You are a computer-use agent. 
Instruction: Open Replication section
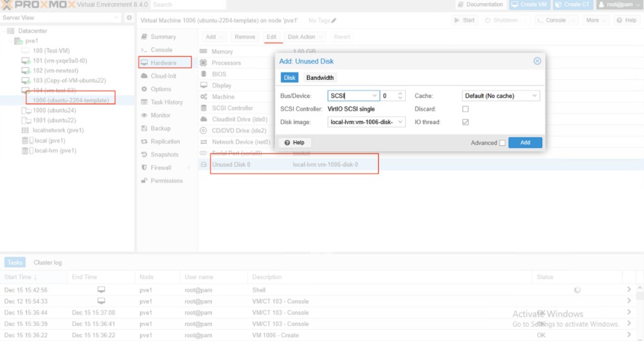165,142
